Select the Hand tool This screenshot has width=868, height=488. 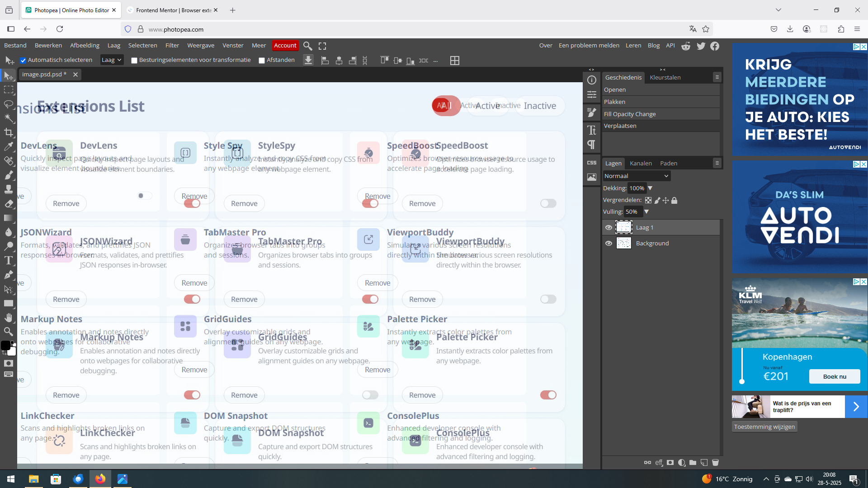coord(9,318)
